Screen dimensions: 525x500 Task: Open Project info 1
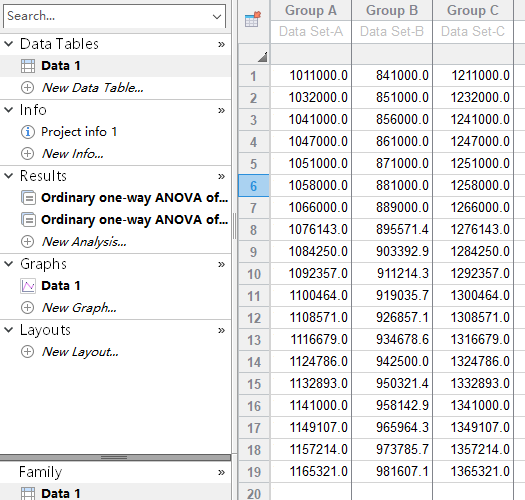click(79, 132)
